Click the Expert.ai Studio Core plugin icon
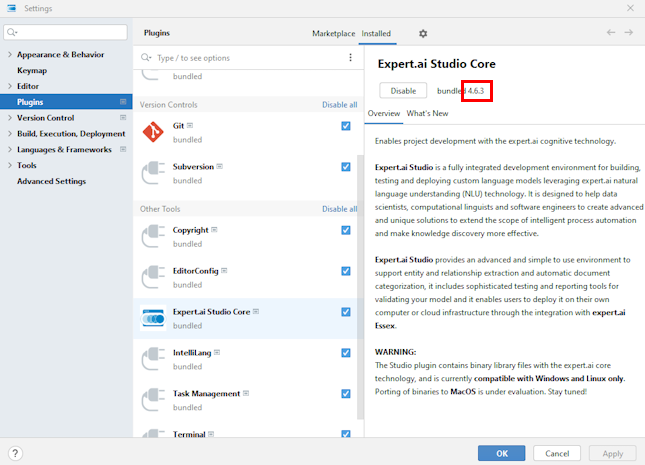Viewport: 645px width, 465px height. click(153, 318)
